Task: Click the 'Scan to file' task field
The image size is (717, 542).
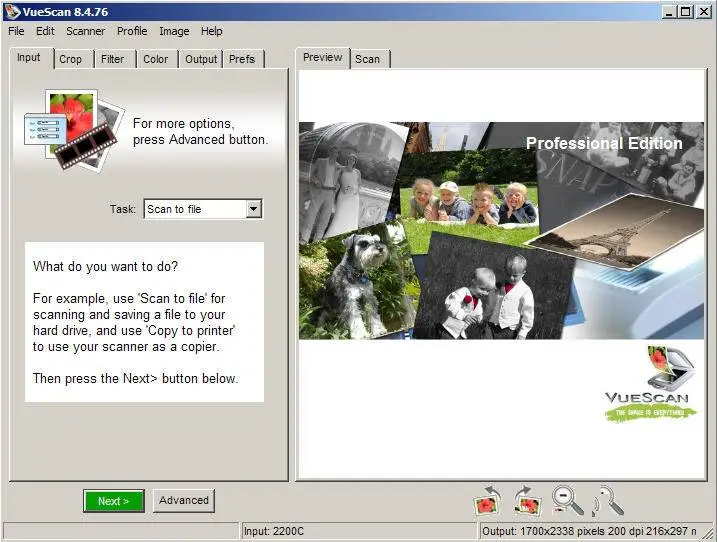Action: click(x=203, y=209)
